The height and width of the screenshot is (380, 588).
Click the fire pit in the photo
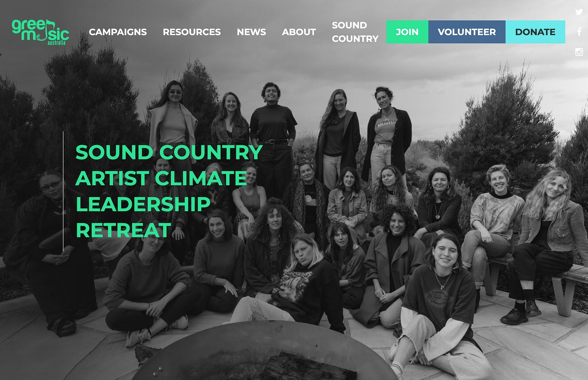(265, 351)
